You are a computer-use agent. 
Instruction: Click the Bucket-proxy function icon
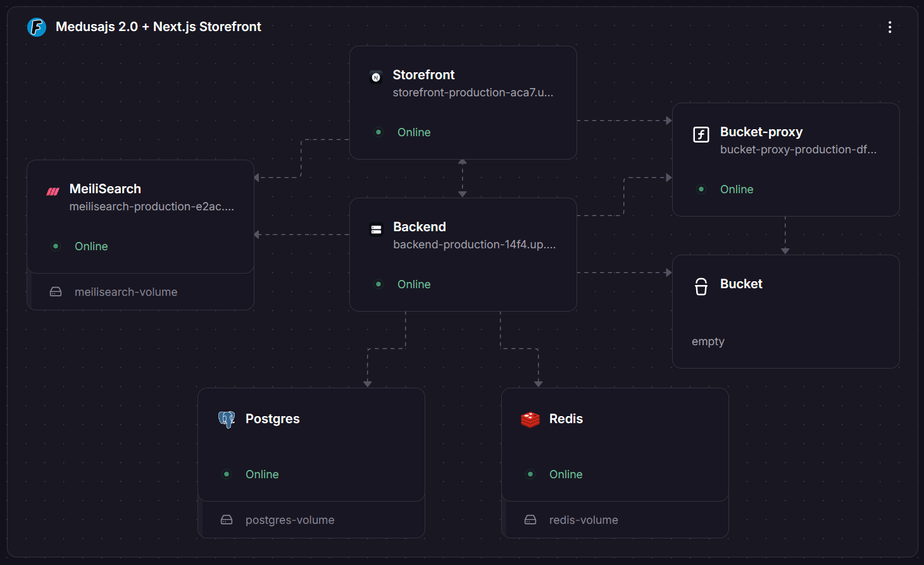pyautogui.click(x=701, y=134)
